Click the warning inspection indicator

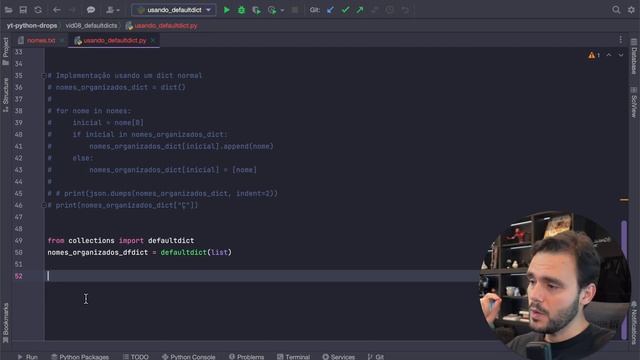pos(594,55)
